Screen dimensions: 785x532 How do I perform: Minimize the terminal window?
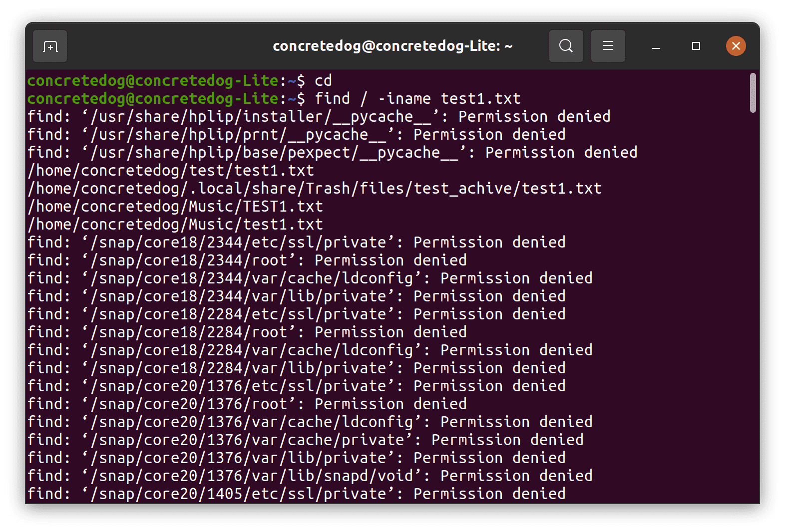(656, 46)
